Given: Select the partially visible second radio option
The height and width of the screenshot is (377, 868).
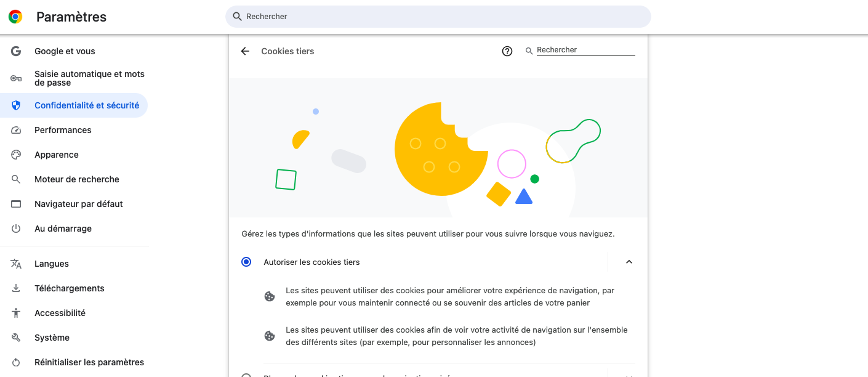Looking at the screenshot, I should [246, 375].
